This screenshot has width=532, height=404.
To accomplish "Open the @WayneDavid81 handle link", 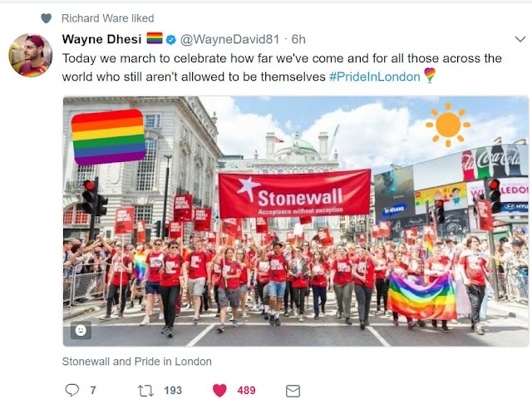I will pos(229,39).
